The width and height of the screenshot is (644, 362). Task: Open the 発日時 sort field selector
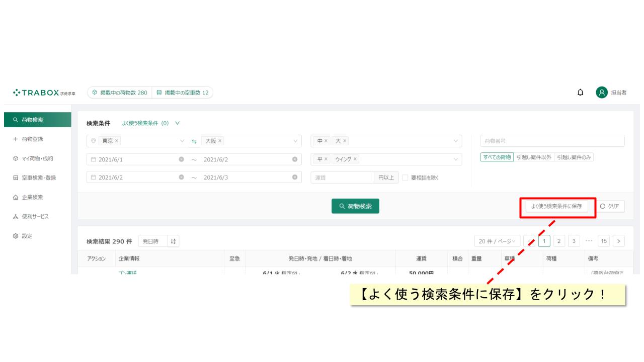coord(152,241)
